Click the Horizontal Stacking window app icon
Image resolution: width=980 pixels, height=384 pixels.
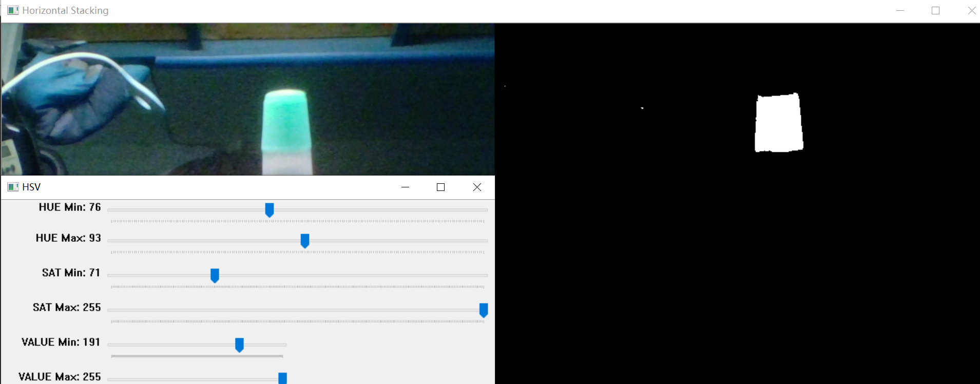click(x=13, y=10)
